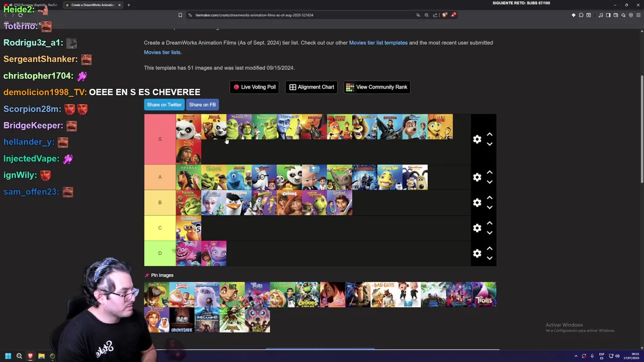The height and width of the screenshot is (362, 644).
Task: Move D tier row down with arrow
Action: 490,258
